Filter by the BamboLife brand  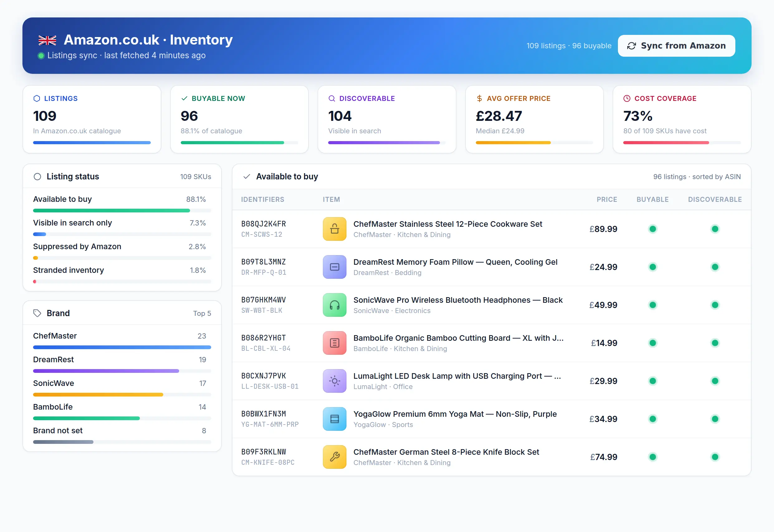point(122,411)
